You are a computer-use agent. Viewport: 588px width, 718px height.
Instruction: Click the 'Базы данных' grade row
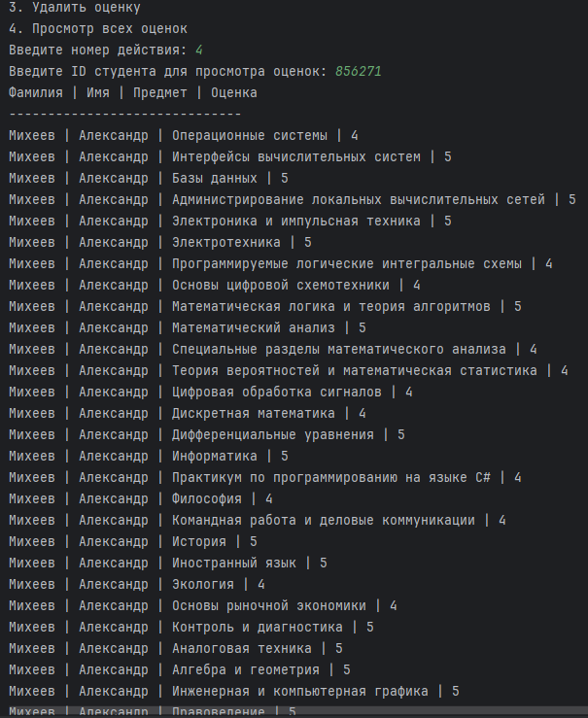[149, 179]
